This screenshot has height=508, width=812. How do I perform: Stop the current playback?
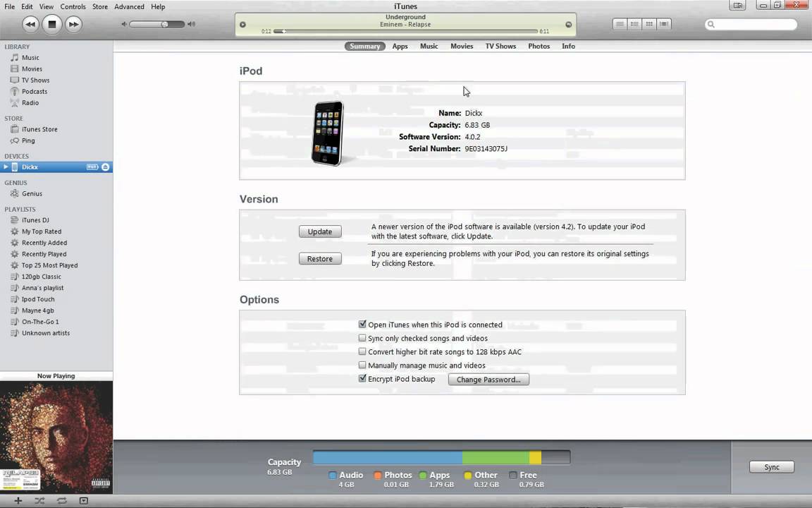pos(51,25)
